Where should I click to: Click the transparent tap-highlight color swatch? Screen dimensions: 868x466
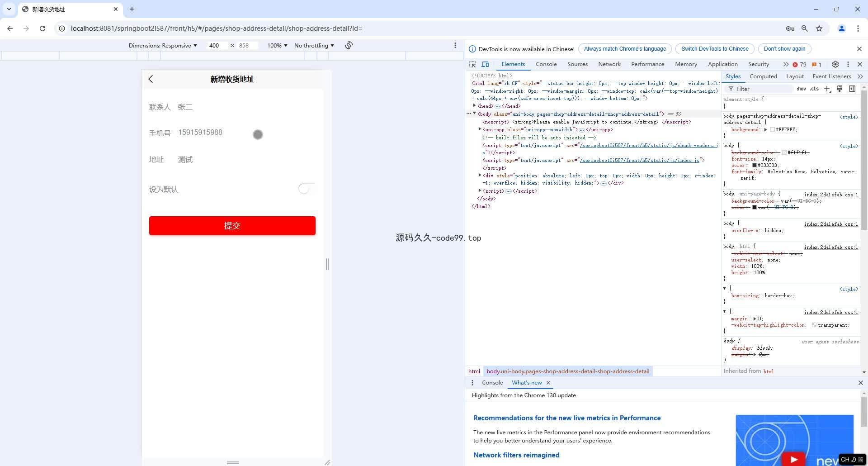[814, 325]
